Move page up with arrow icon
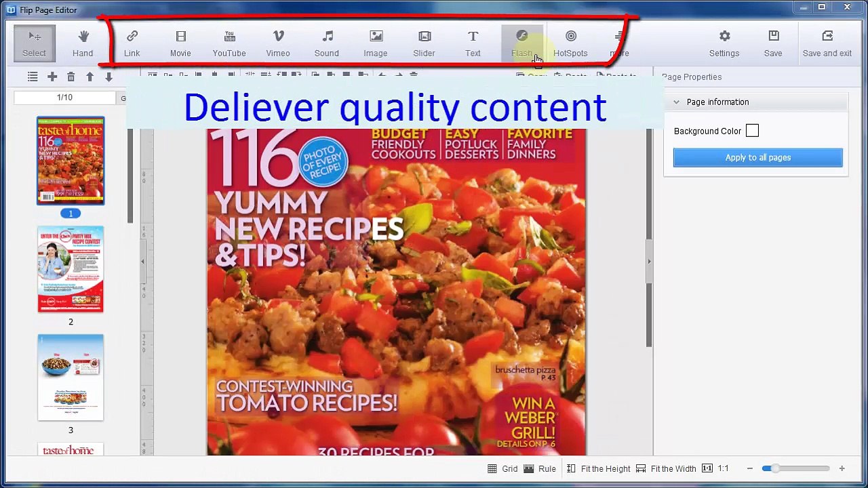Screen dimensions: 868x488 pos(90,77)
